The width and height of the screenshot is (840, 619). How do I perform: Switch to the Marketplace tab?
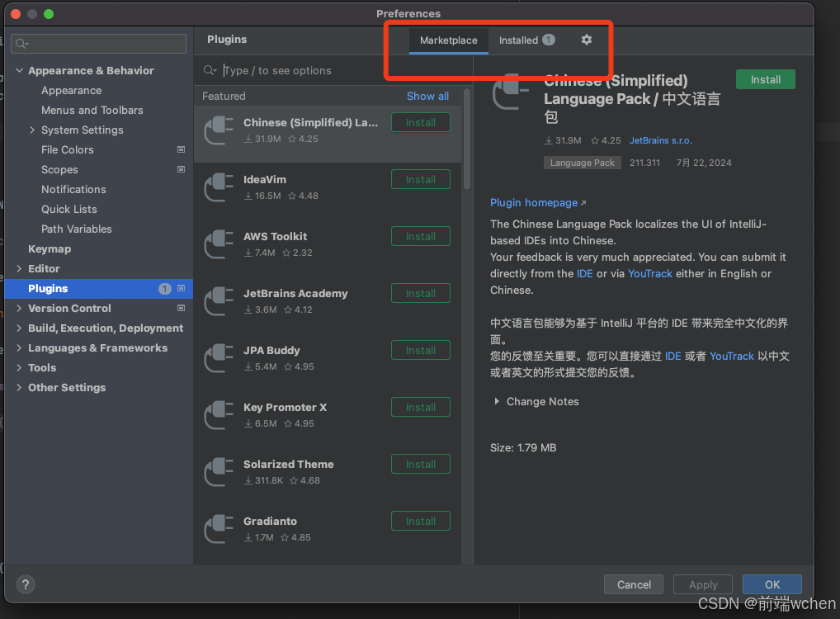[x=448, y=40]
